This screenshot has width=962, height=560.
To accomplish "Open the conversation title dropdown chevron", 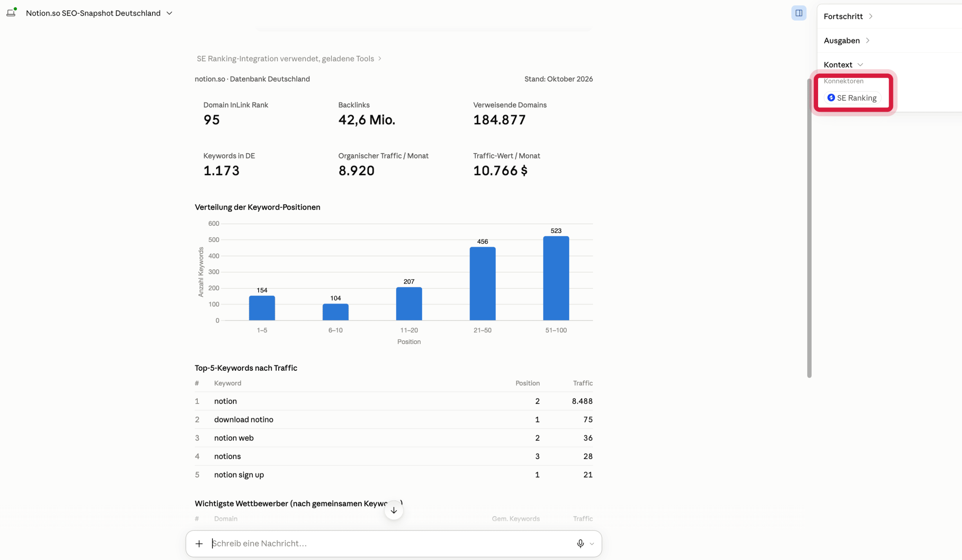I will pyautogui.click(x=169, y=13).
